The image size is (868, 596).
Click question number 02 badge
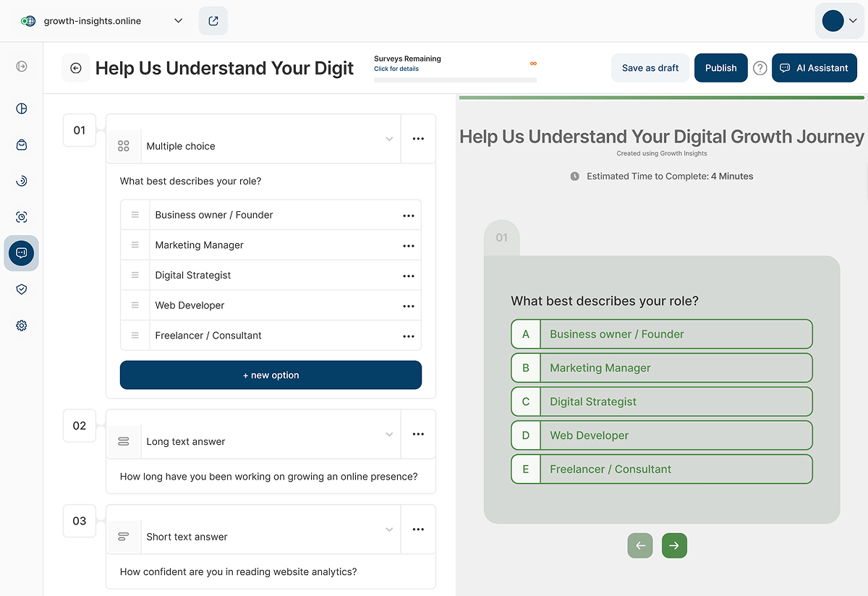pyautogui.click(x=80, y=425)
